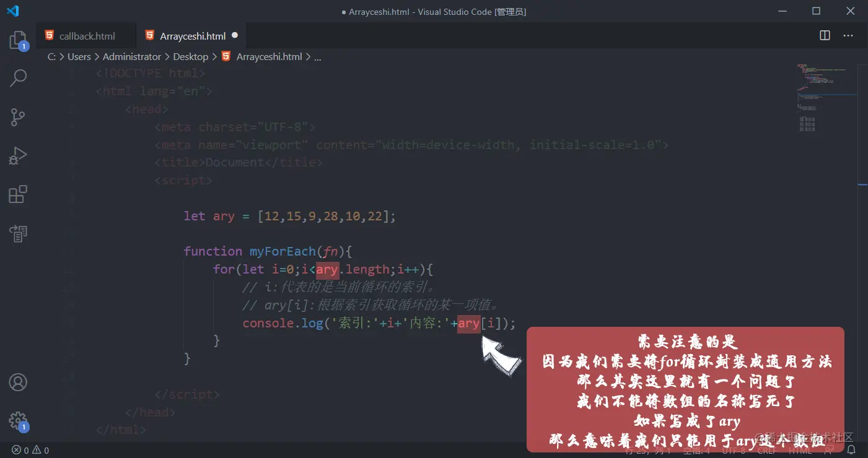Maximize the Visual Studio Code window
Screen dimensions: 868x458
(x=816, y=11)
